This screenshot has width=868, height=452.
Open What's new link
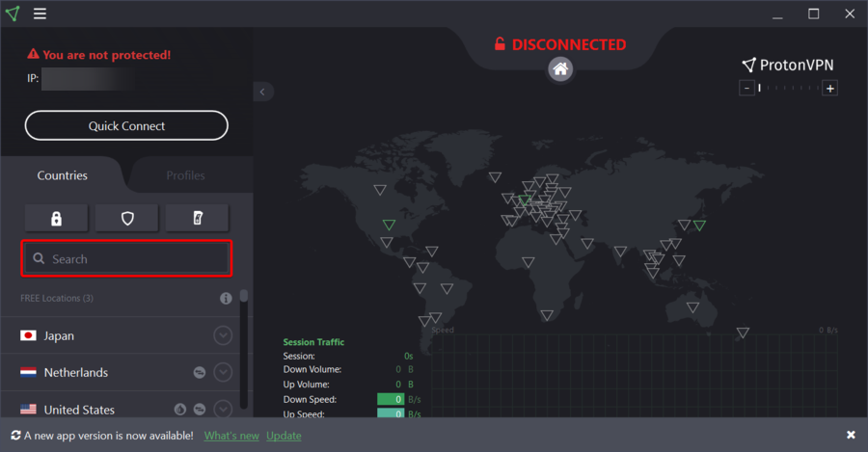tap(231, 436)
